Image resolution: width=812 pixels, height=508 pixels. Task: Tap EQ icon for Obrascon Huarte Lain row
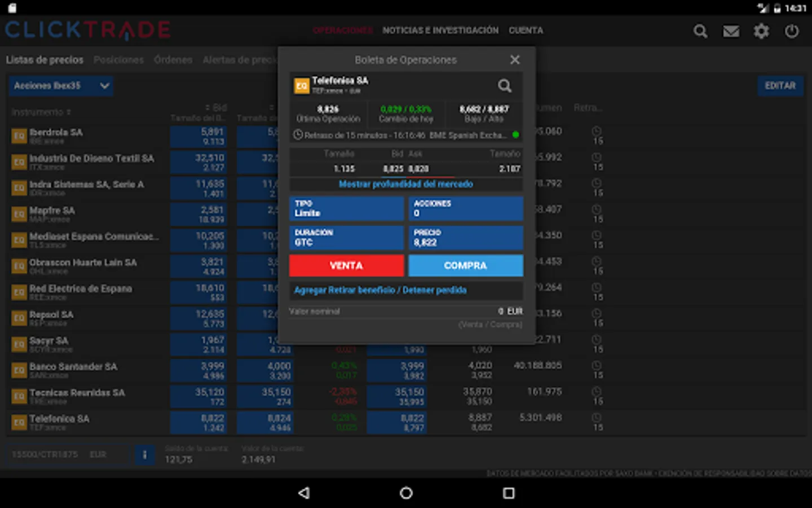[x=19, y=266]
